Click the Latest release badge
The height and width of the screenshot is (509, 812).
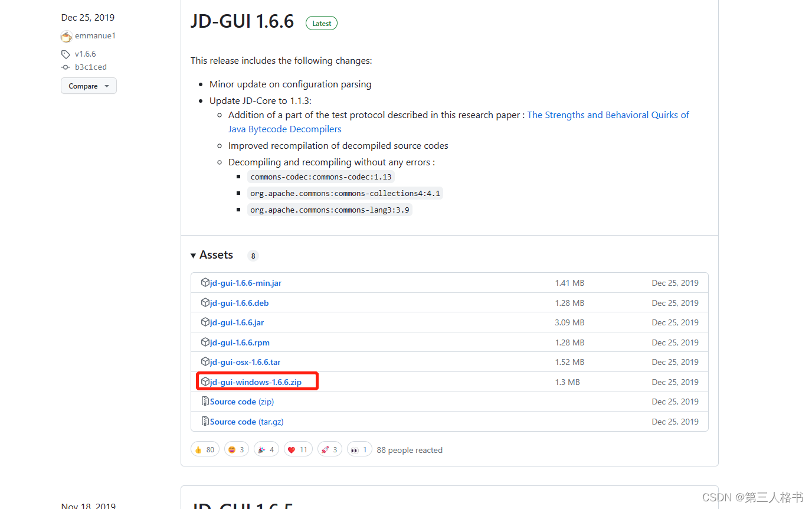[x=321, y=23]
